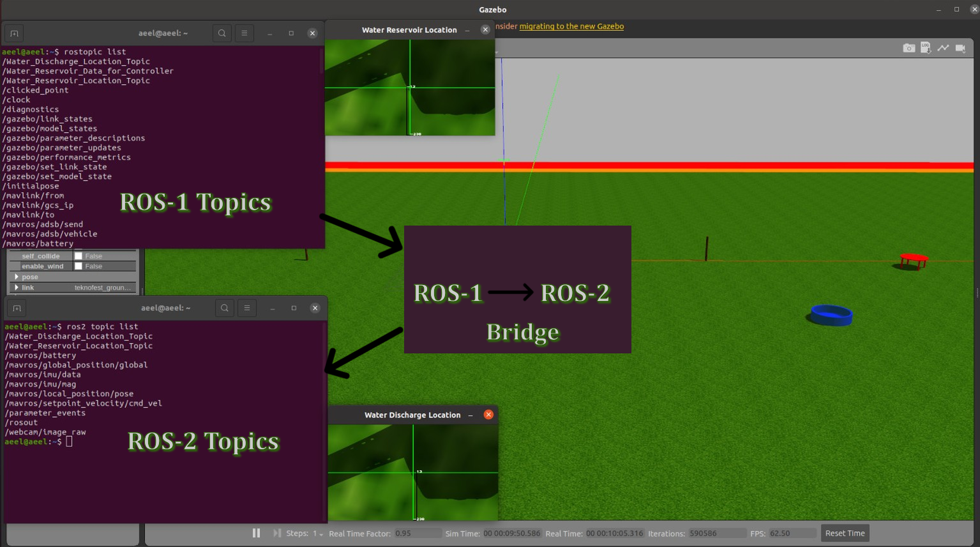
Task: Click new tab icon in top terminal
Action: tap(14, 34)
